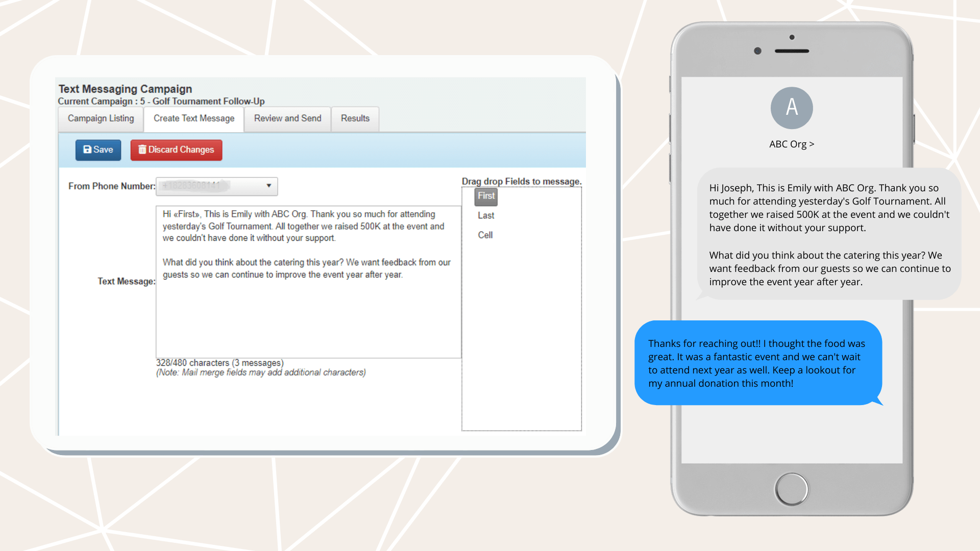Click the Campaign Listing tab icon

pyautogui.click(x=100, y=118)
